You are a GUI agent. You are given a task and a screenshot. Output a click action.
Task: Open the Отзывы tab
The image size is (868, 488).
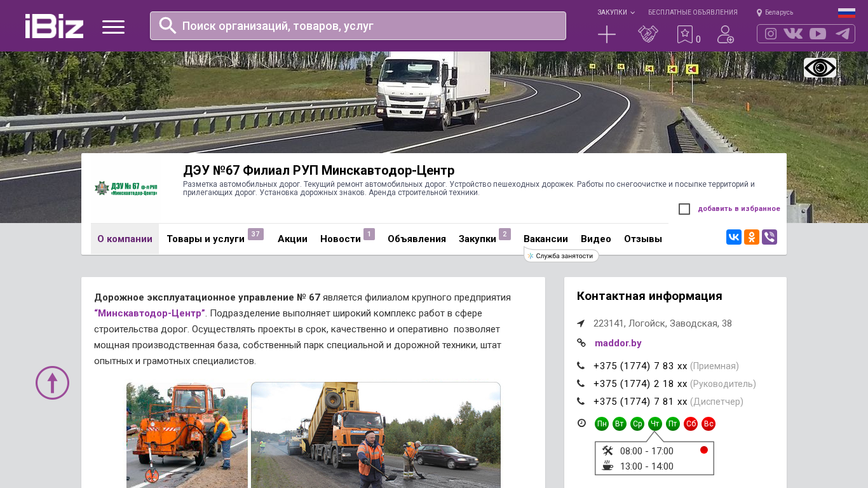[x=643, y=239]
